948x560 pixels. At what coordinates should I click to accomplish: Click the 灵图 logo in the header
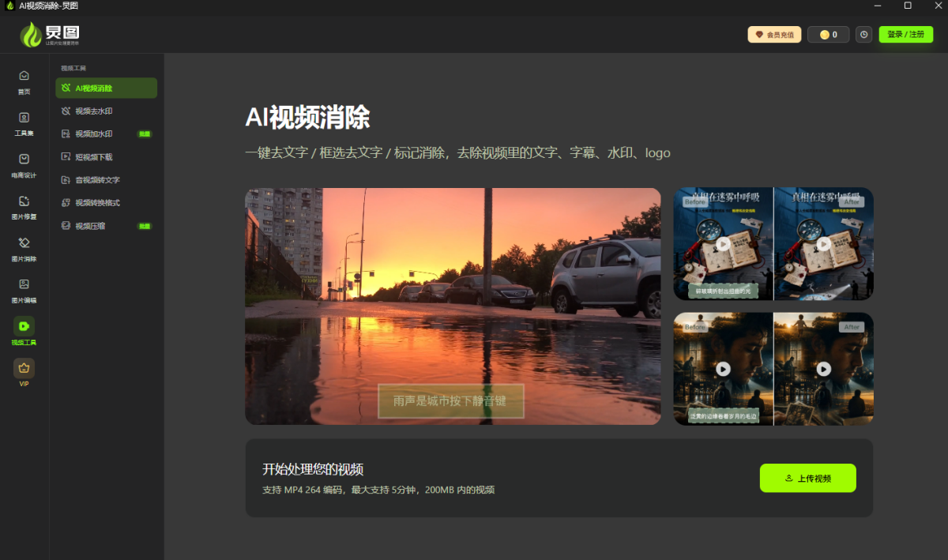[50, 35]
